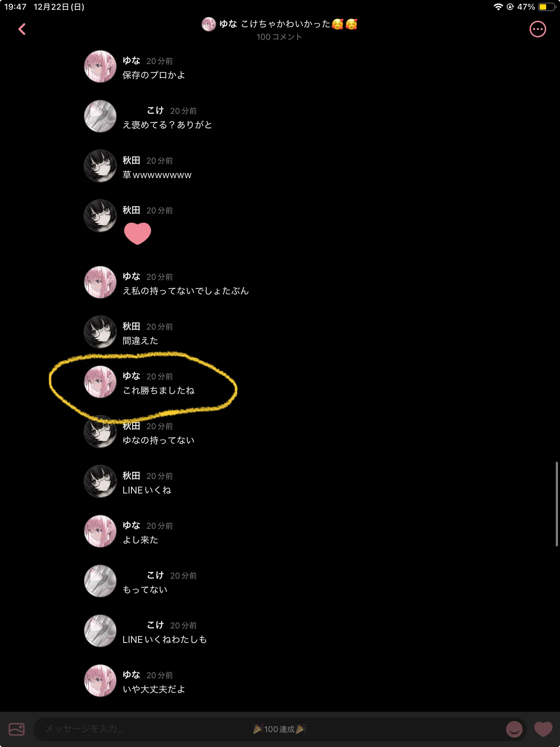Click the vertical scrollbar on the right

(x=557, y=504)
